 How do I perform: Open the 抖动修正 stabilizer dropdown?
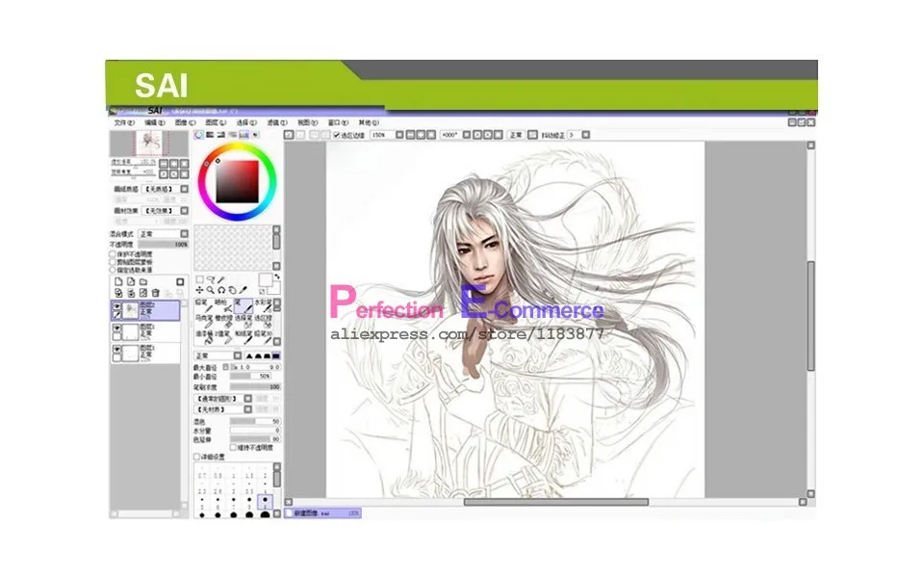578,135
